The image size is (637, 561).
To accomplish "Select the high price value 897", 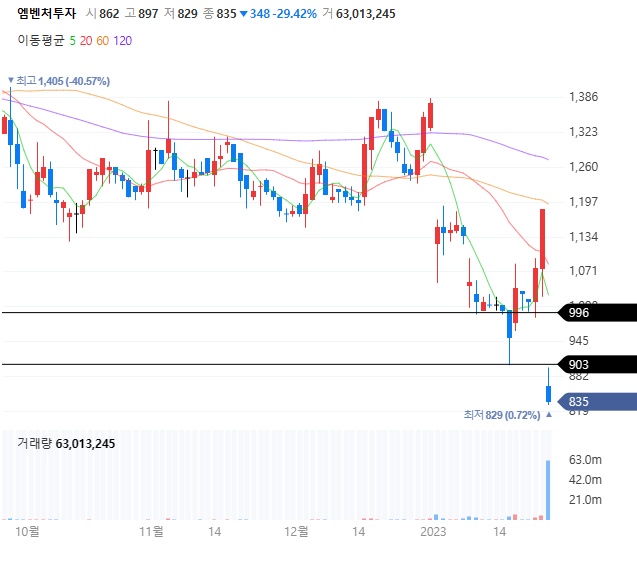I will pos(148,14).
